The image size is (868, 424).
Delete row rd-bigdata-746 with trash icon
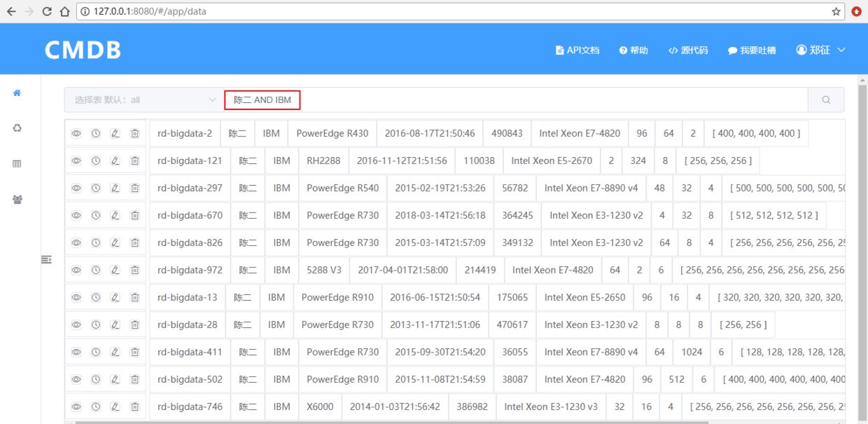tap(134, 406)
